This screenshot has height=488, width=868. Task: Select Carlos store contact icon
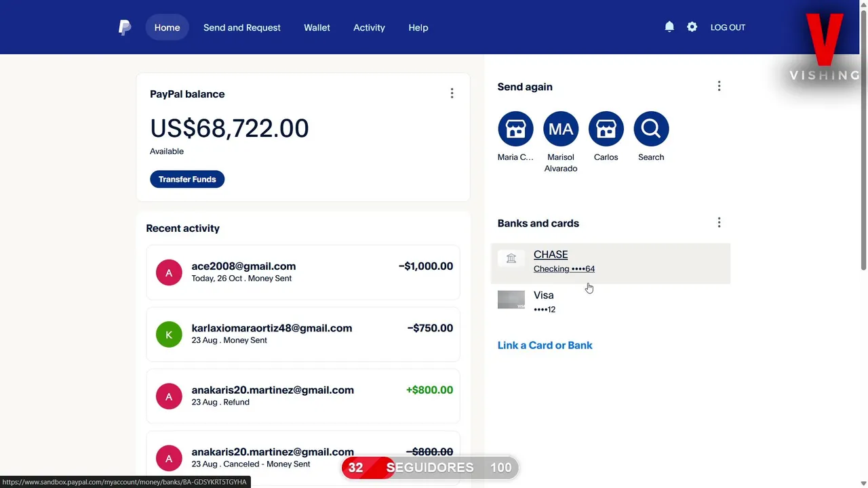pos(606,129)
